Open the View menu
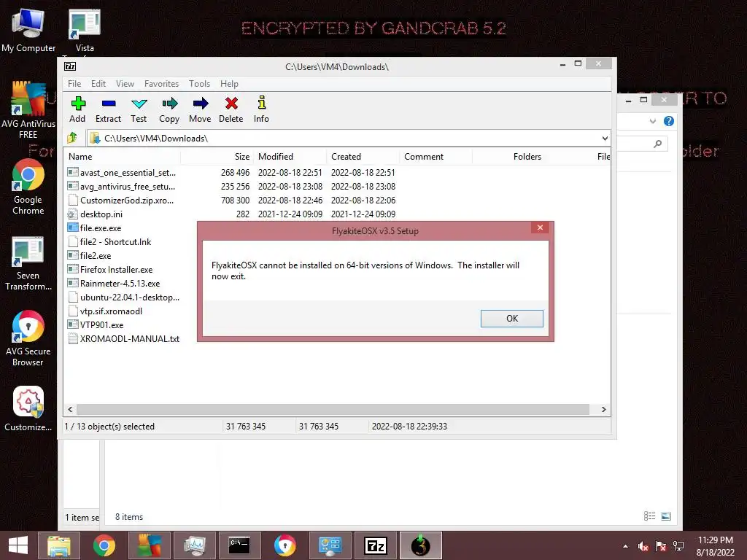 point(125,83)
